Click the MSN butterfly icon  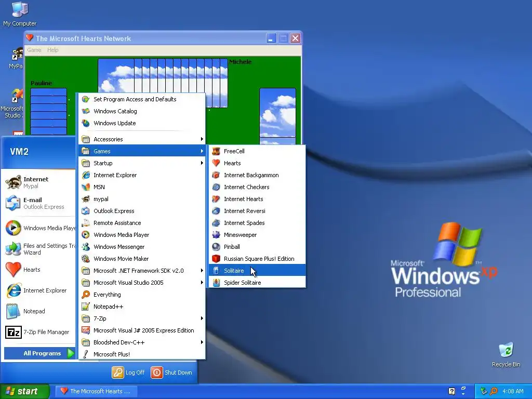click(86, 187)
